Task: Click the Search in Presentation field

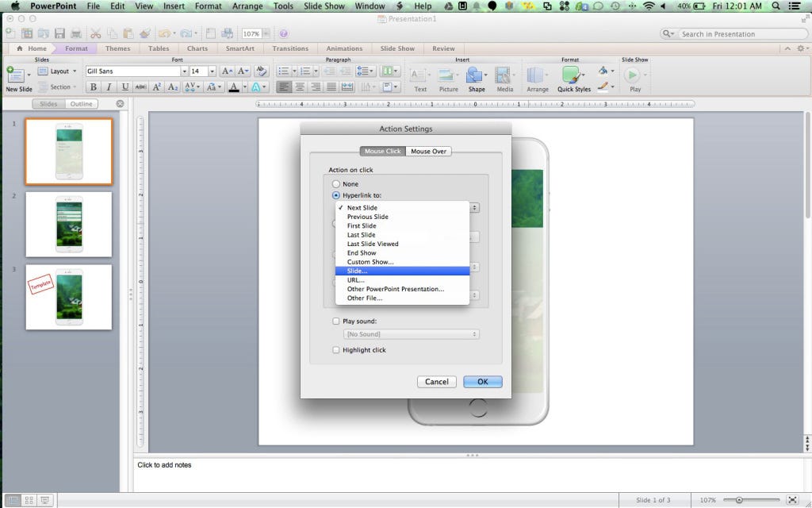Action: pos(742,34)
